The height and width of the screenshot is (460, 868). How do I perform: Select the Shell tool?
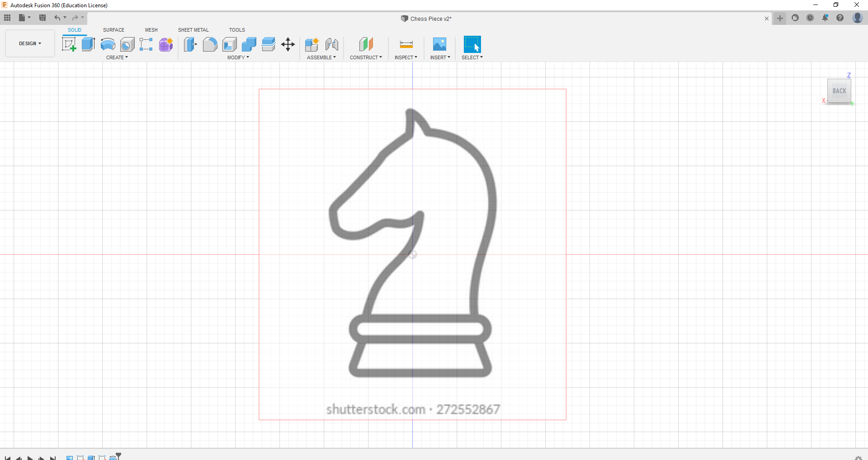tap(230, 44)
